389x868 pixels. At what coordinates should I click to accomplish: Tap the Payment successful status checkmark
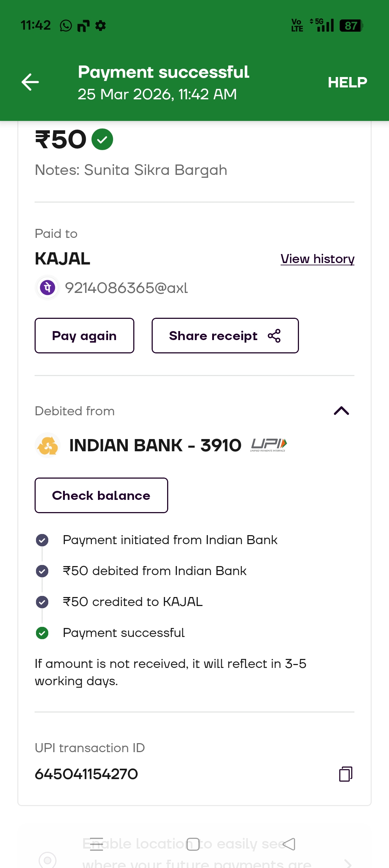pos(42,633)
